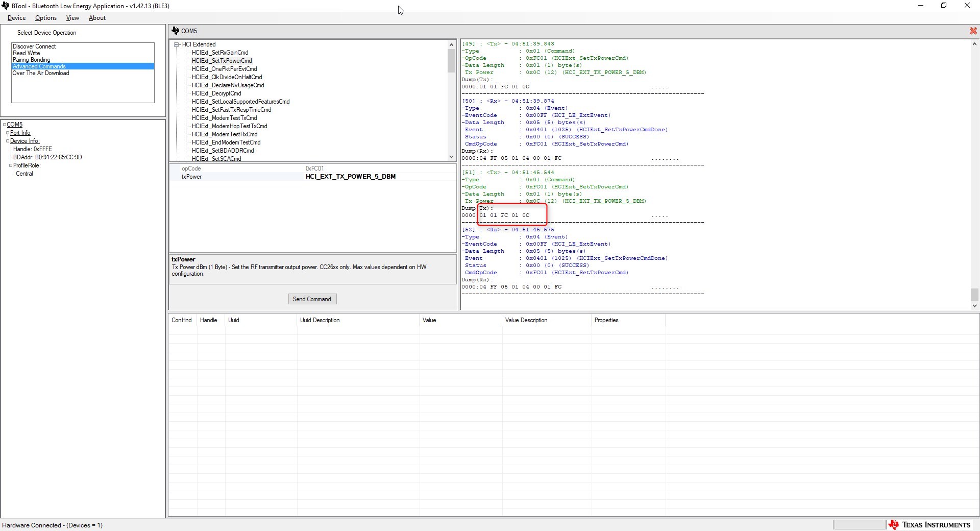Collapse the ProfileRole node
Image resolution: width=980 pixels, height=531 pixels.
[x=11, y=165]
